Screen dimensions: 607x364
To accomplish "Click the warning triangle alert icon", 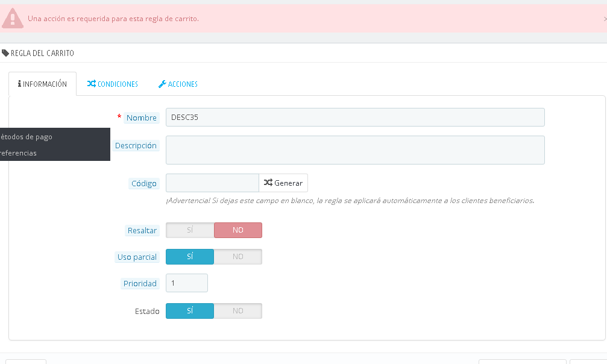I will 13,18.
